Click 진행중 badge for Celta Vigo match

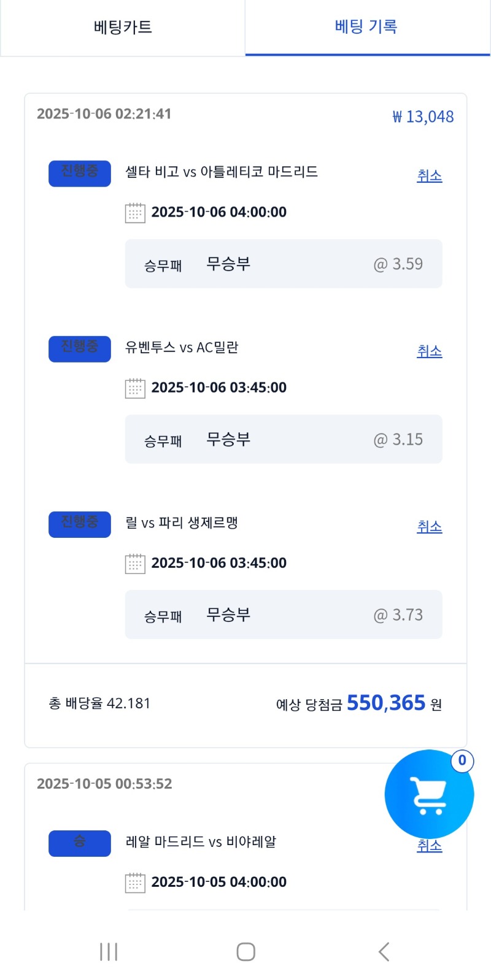[x=80, y=174]
